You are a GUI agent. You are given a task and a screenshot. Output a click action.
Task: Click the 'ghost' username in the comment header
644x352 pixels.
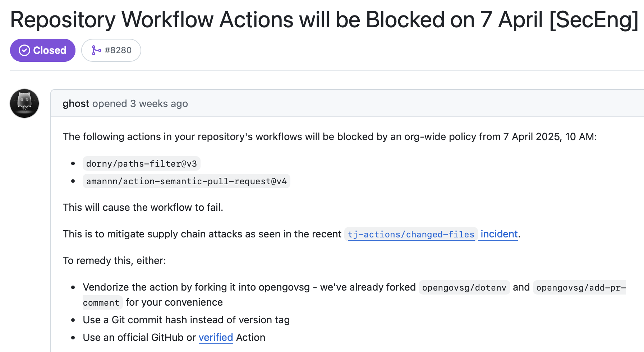76,103
